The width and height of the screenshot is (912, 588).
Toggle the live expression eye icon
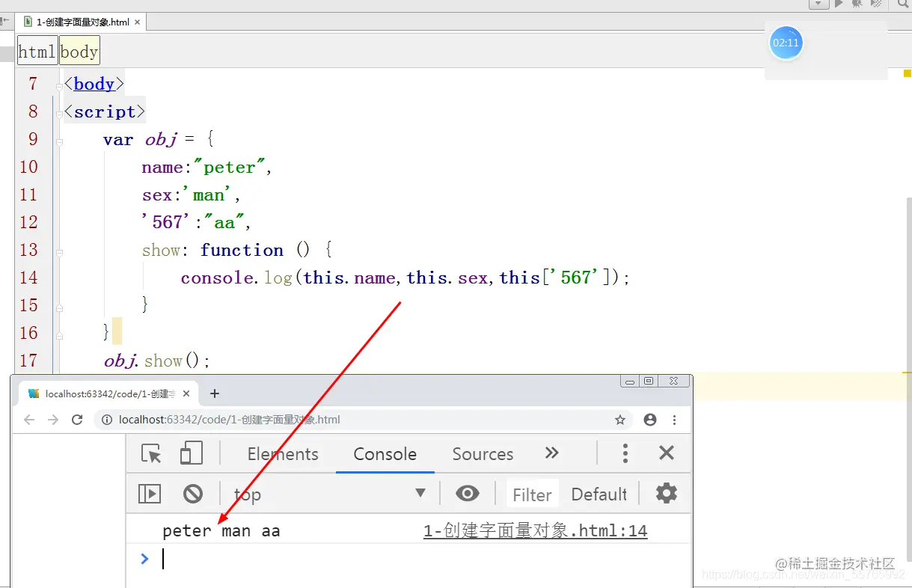pyautogui.click(x=468, y=493)
